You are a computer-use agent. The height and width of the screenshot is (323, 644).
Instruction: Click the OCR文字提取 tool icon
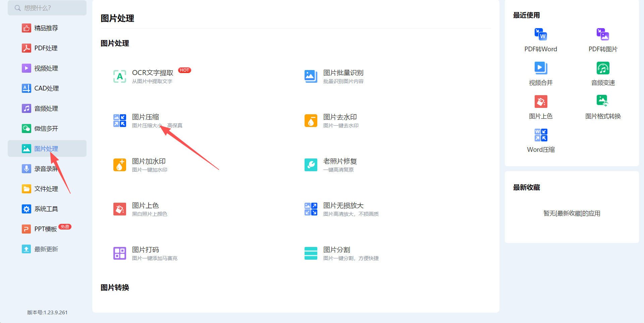coord(120,76)
